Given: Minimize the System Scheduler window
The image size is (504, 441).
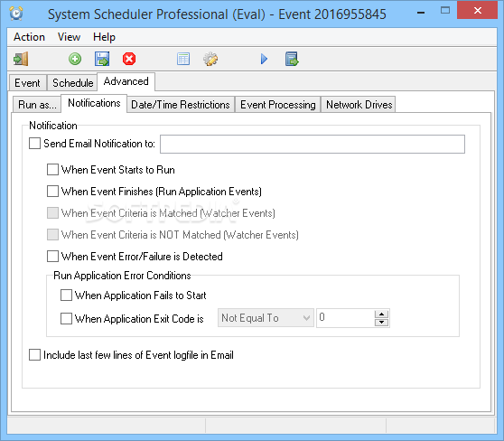Looking at the screenshot, I should click(421, 12).
